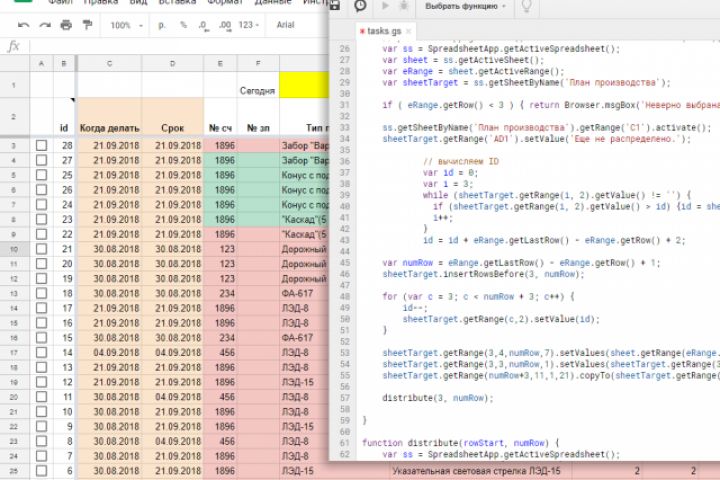Click the formula bar input field
Screen dimensions: 720x480
(179, 46)
